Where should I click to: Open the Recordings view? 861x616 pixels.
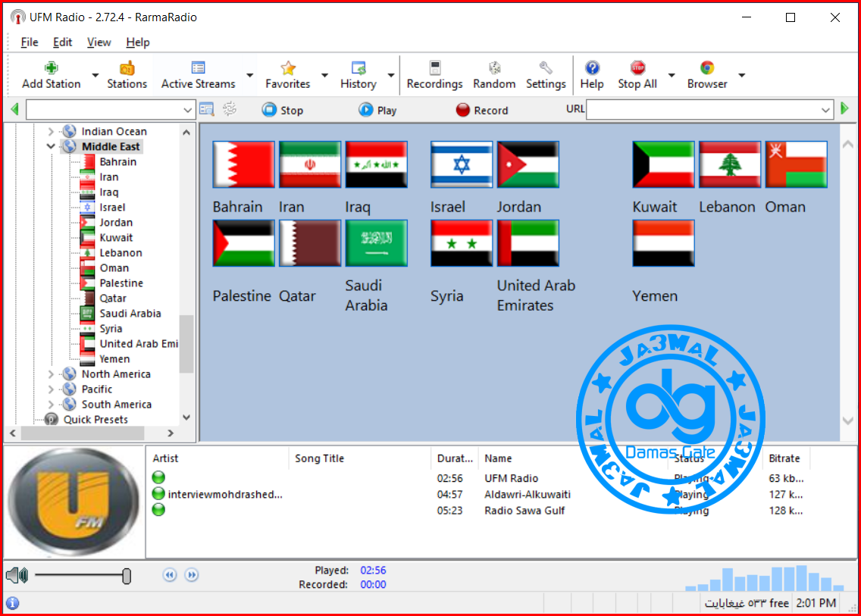point(434,75)
